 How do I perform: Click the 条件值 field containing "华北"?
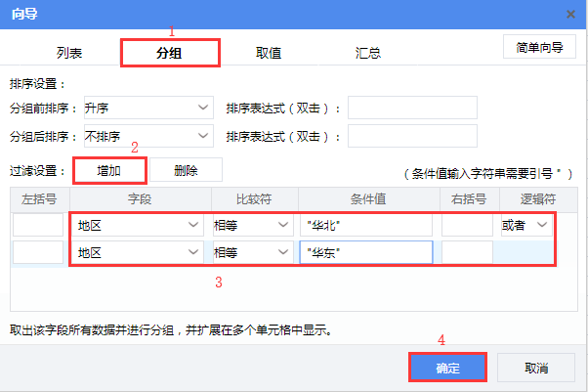coord(366,226)
